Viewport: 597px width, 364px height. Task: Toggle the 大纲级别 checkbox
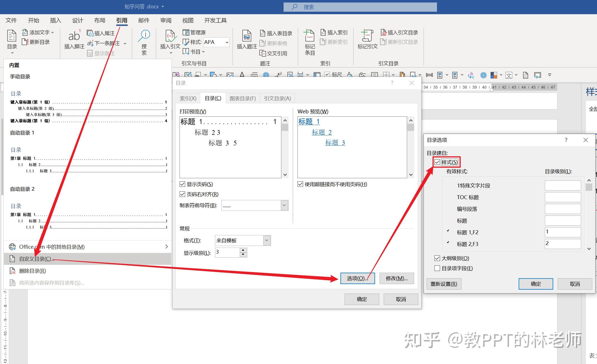437,258
